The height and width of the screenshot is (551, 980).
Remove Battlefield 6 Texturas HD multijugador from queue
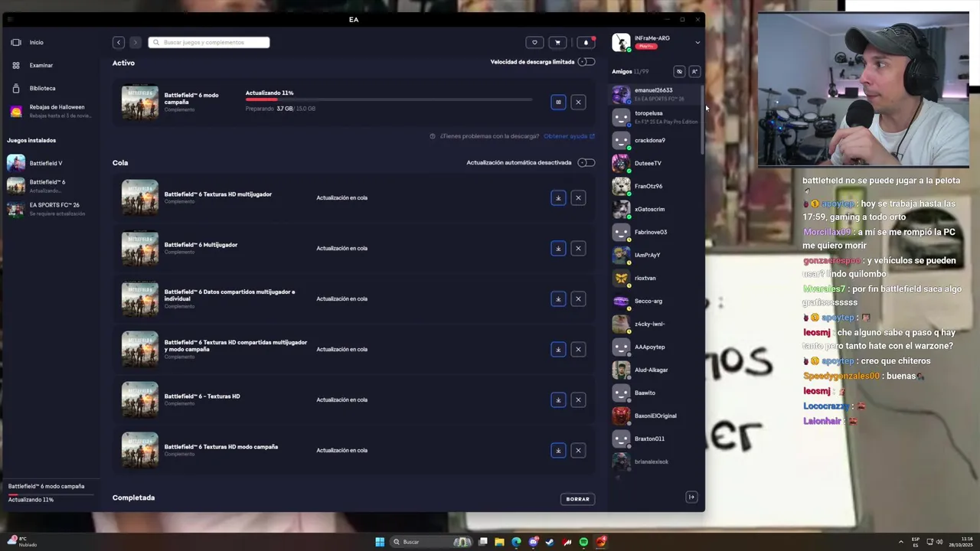[x=578, y=197]
